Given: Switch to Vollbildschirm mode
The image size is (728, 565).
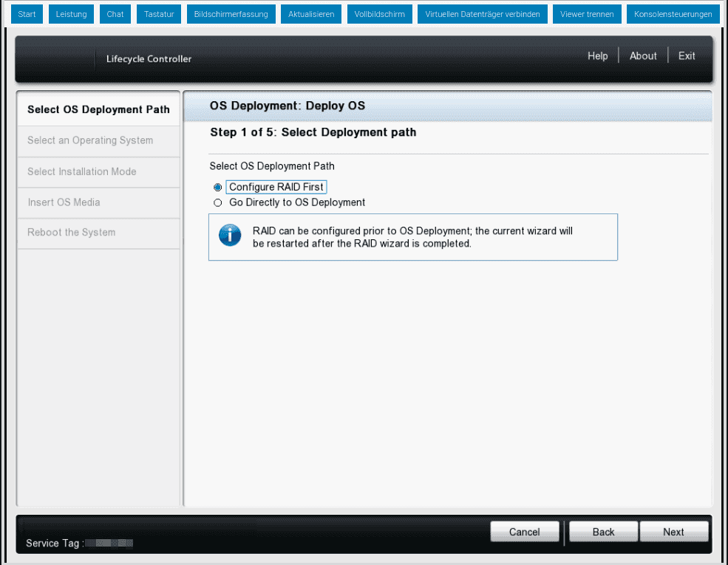Looking at the screenshot, I should click(x=379, y=14).
